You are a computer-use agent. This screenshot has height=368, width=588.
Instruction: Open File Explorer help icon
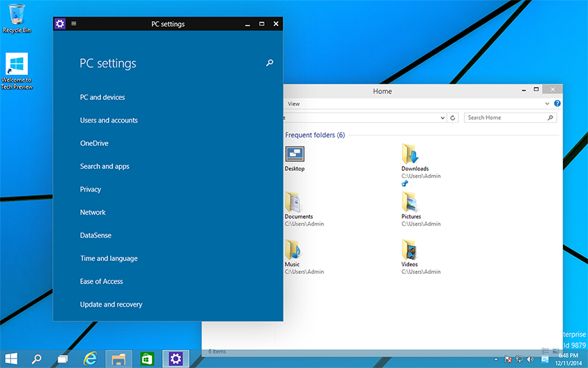pyautogui.click(x=557, y=104)
